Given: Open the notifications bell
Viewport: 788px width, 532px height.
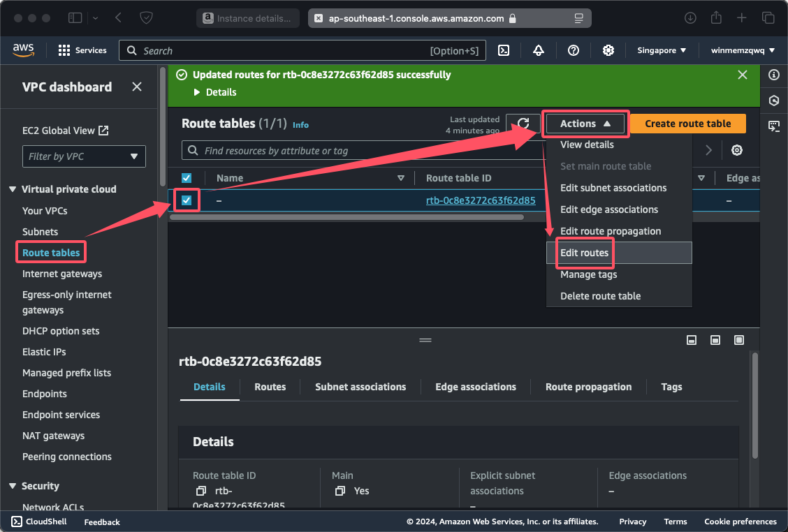Looking at the screenshot, I should tap(538, 50).
